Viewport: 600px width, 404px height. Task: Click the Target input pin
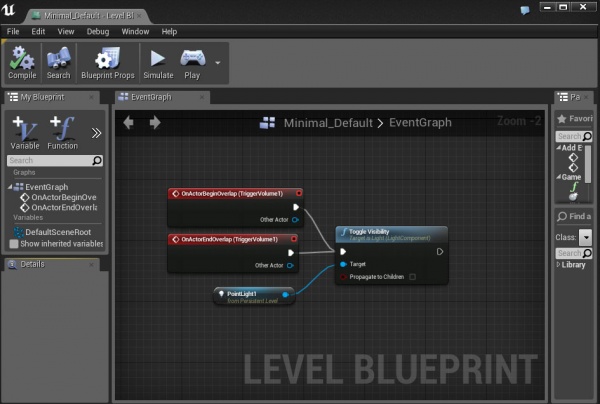(343, 264)
